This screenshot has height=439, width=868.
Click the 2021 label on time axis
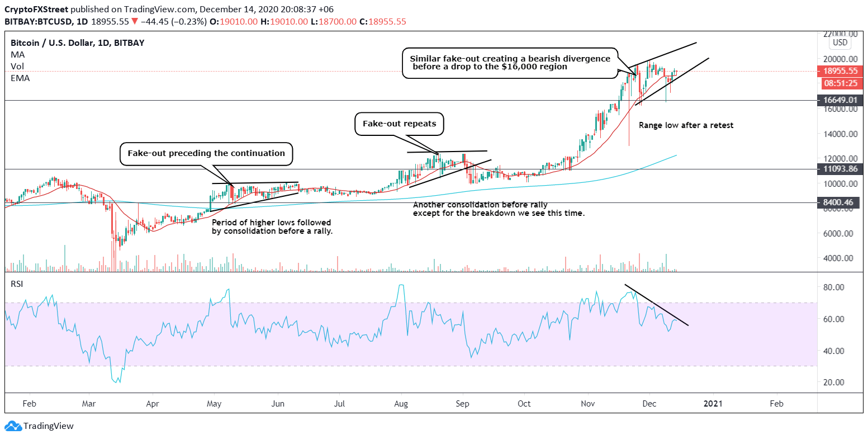click(713, 403)
